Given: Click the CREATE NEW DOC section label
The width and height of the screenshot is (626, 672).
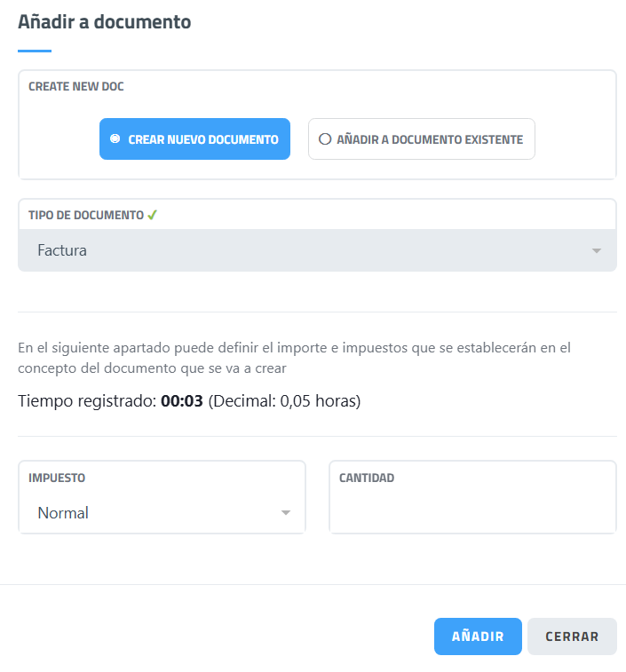Looking at the screenshot, I should coord(76,87).
